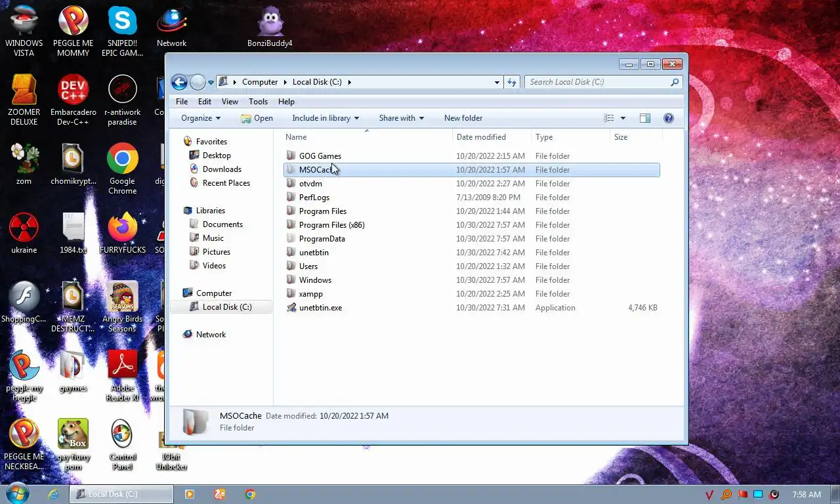This screenshot has height=504, width=840.
Task: Open the View menu
Action: (230, 102)
